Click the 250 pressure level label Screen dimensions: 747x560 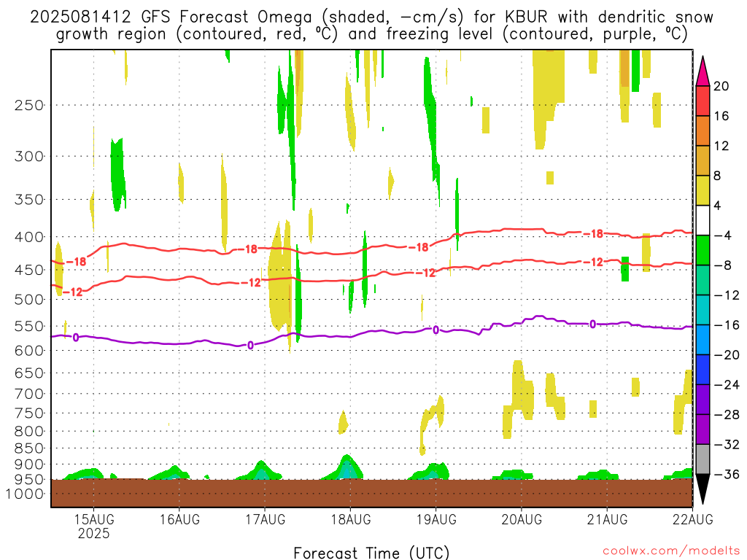pos(29,105)
